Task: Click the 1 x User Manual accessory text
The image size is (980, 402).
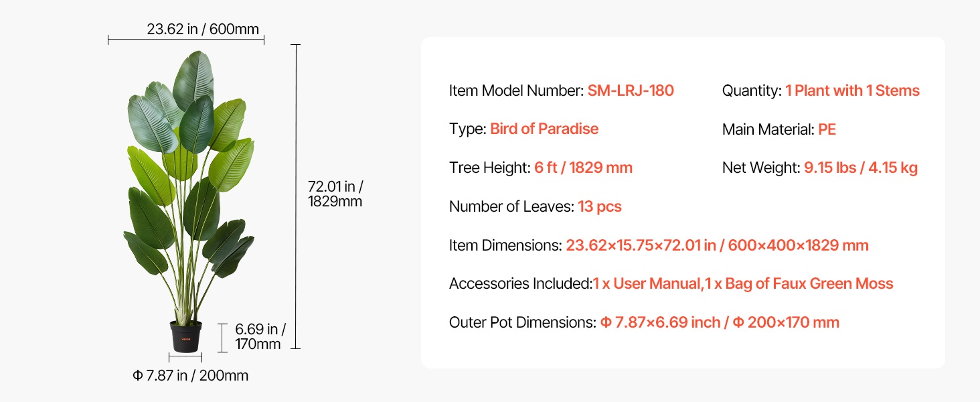Action: coord(647,284)
